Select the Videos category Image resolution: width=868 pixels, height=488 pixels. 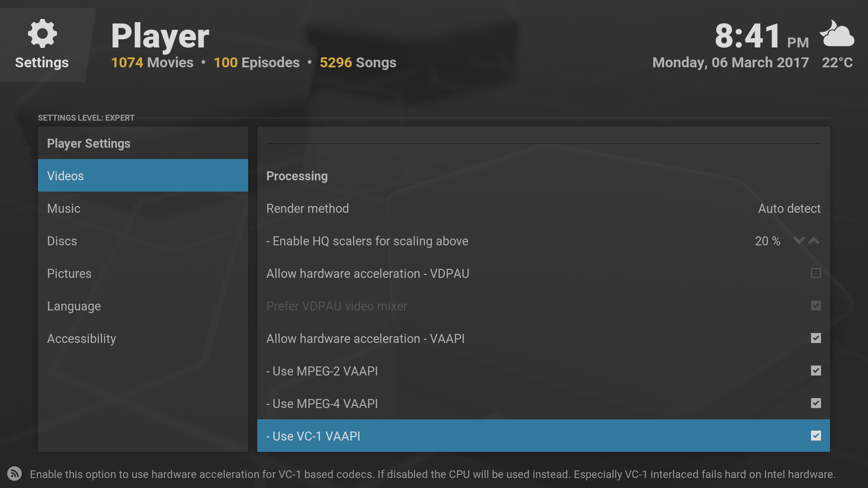[143, 176]
